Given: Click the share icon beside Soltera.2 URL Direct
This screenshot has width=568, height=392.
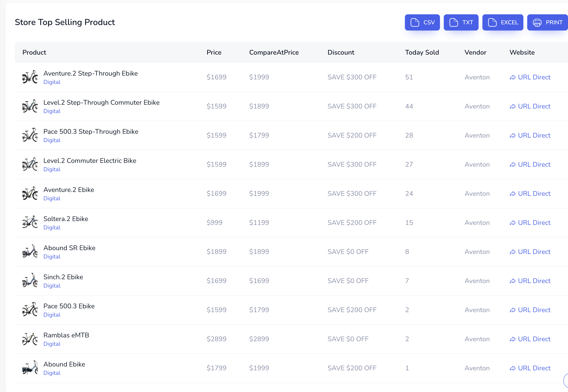Looking at the screenshot, I should 513,223.
